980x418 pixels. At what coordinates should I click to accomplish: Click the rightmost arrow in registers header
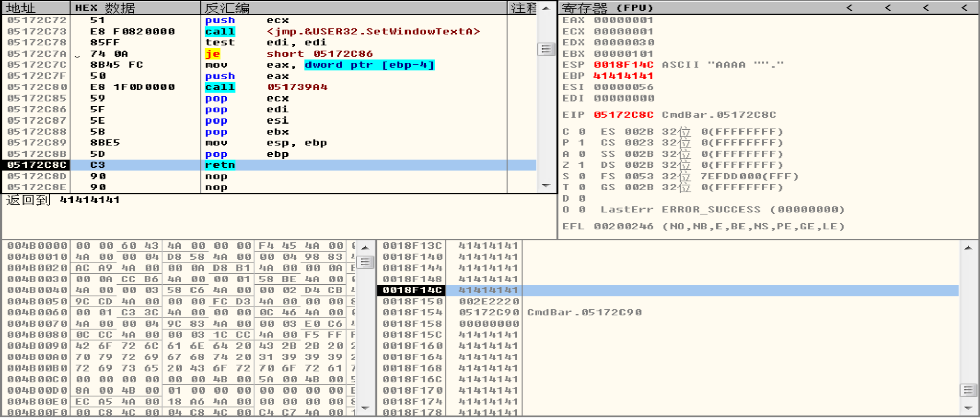[964, 8]
